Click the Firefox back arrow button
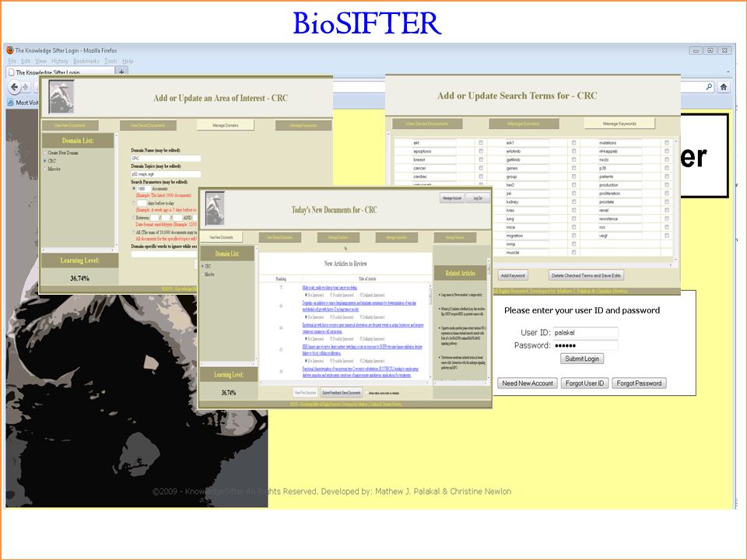Viewport: 747px width, 560px height. [x=14, y=87]
